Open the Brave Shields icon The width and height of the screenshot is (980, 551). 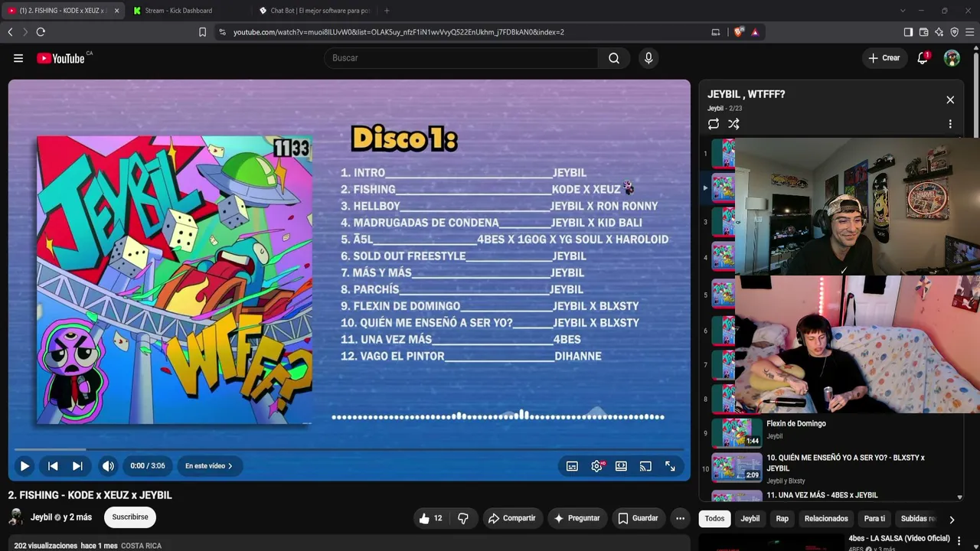click(x=738, y=32)
